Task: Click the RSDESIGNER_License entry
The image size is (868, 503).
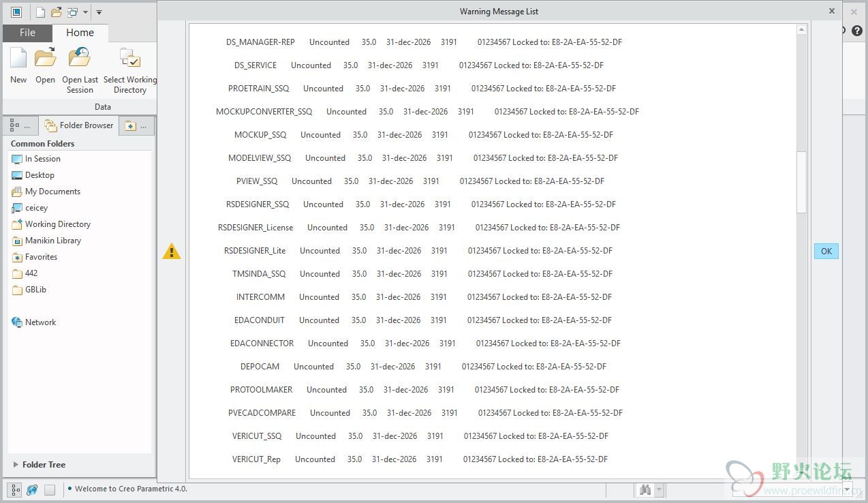Action: point(255,228)
